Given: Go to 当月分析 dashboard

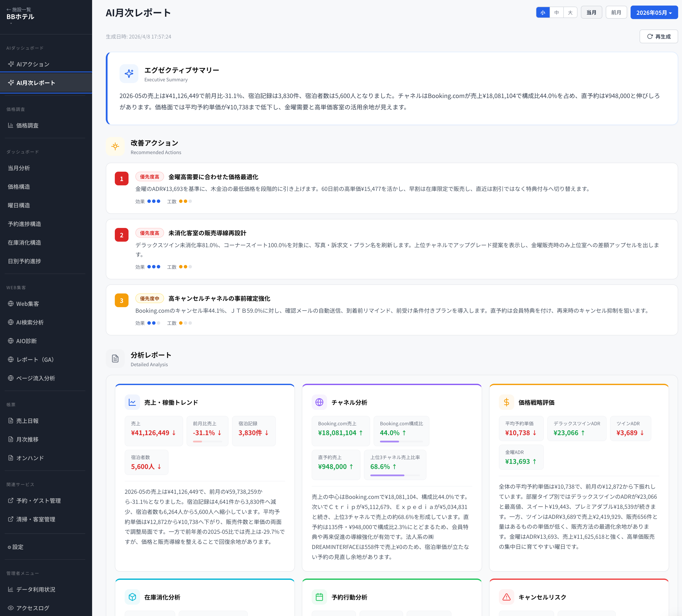Looking at the screenshot, I should click(19, 168).
